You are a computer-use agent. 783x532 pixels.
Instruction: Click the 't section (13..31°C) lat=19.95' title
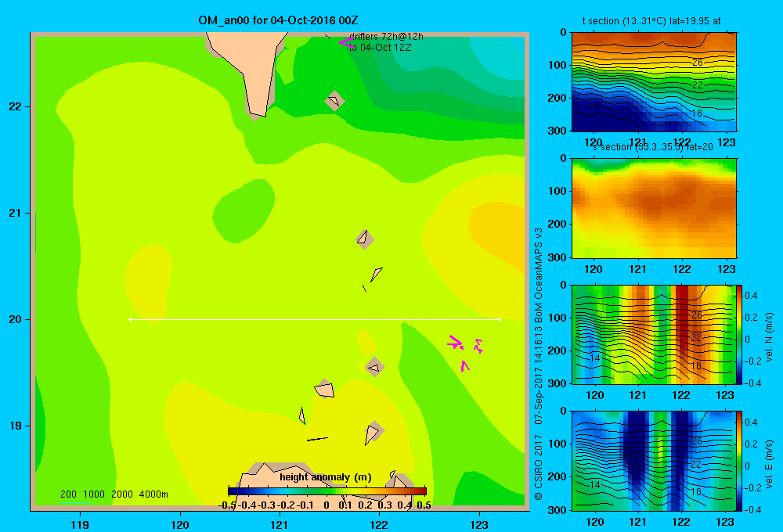point(651,21)
